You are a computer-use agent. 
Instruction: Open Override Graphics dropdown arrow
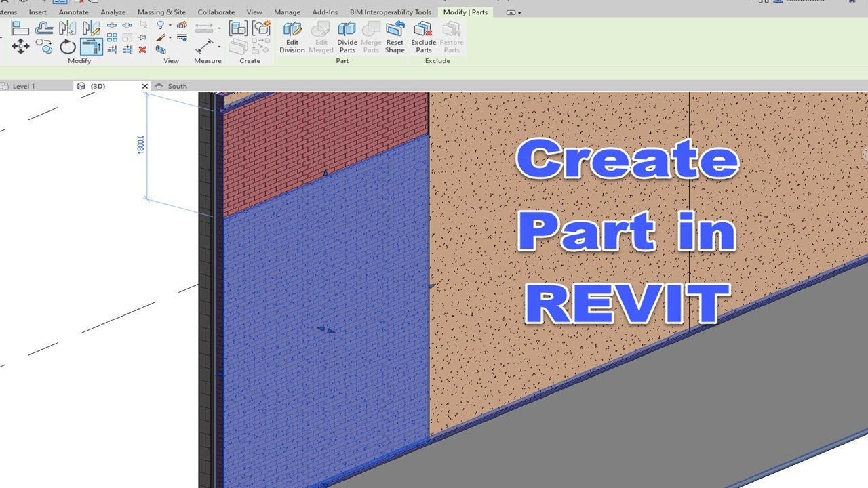click(x=170, y=37)
